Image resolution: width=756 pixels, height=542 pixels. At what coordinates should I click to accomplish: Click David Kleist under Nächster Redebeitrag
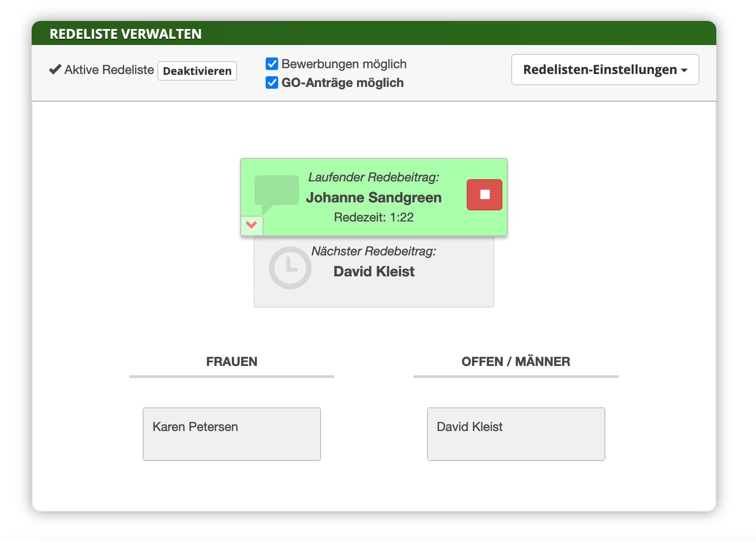coord(374,271)
